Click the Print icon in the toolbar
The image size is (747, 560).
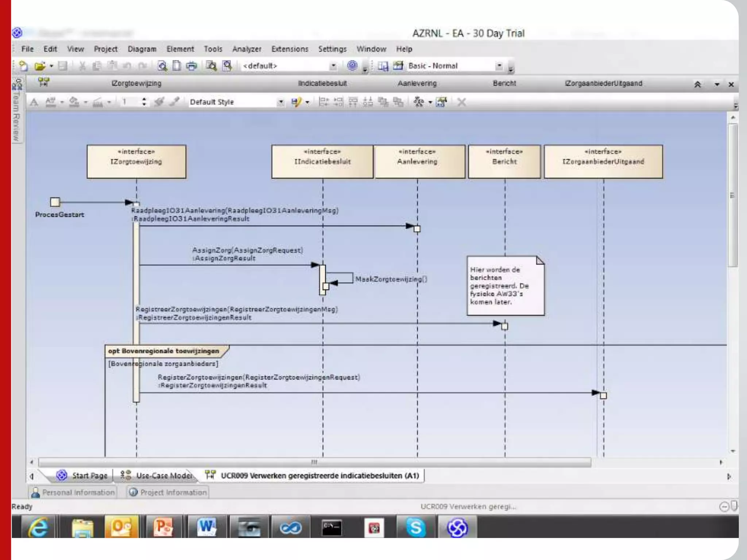tap(191, 66)
